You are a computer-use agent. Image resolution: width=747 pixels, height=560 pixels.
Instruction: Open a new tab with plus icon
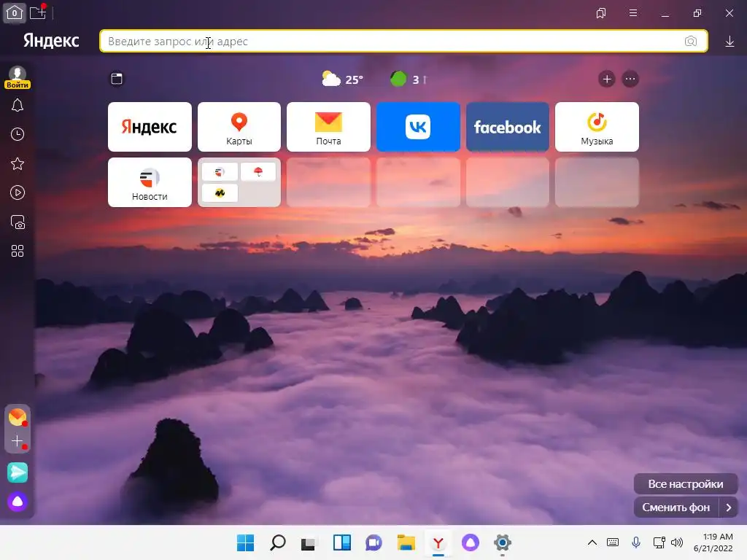[x=38, y=12]
